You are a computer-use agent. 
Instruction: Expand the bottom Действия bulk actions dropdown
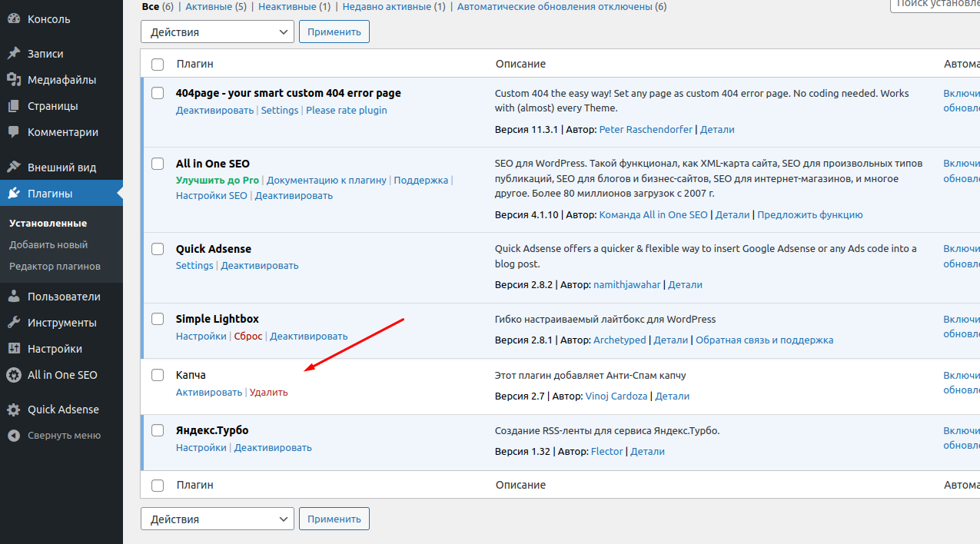click(217, 519)
